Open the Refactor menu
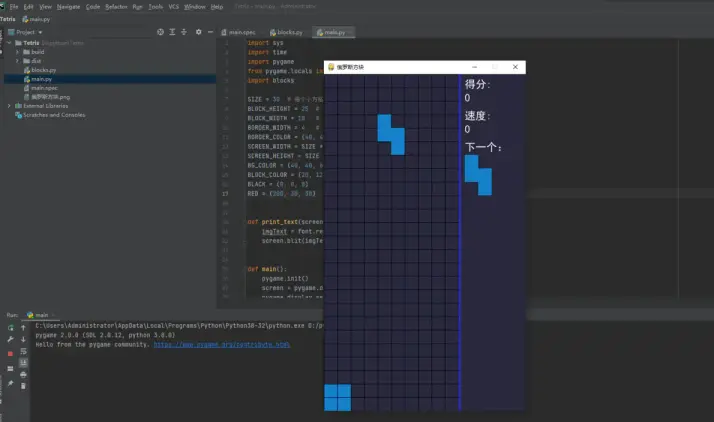Viewport: 714px width, 422px height. coord(116,7)
